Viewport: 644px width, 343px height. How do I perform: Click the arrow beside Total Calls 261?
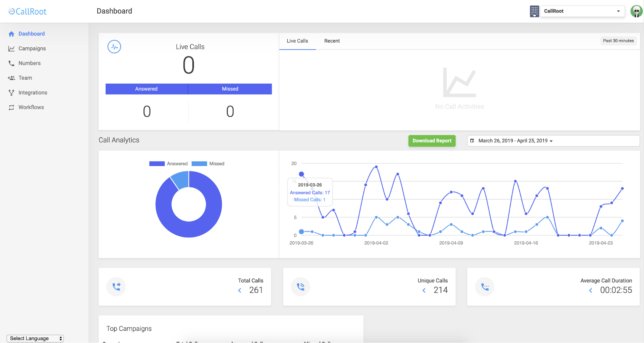[240, 290]
